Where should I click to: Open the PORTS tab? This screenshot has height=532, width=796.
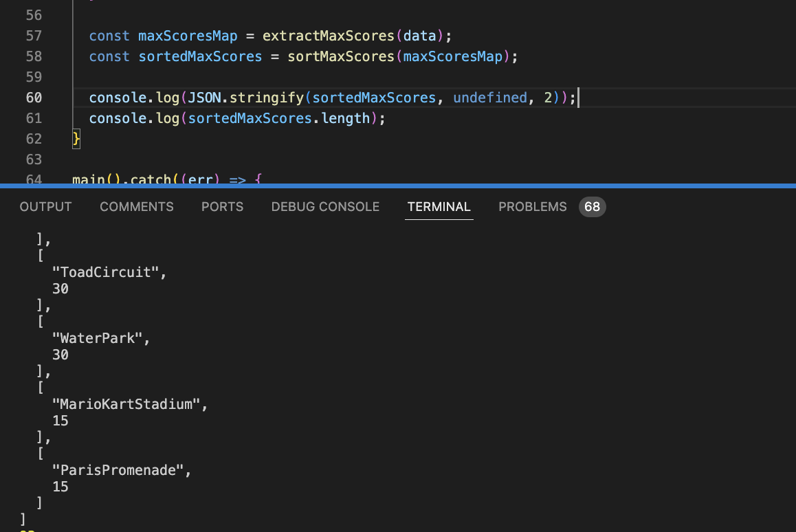coord(222,207)
